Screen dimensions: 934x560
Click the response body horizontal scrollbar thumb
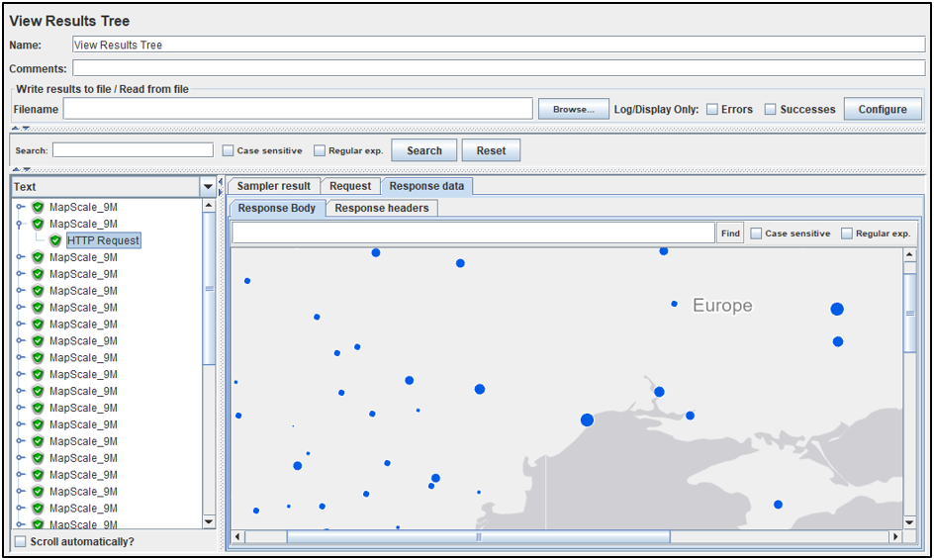tap(478, 537)
